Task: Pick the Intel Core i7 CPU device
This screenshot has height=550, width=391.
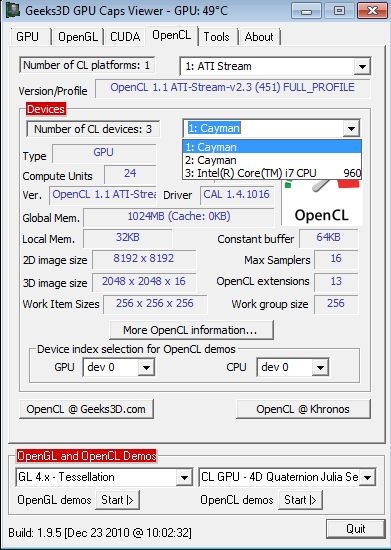Action: 272,173
